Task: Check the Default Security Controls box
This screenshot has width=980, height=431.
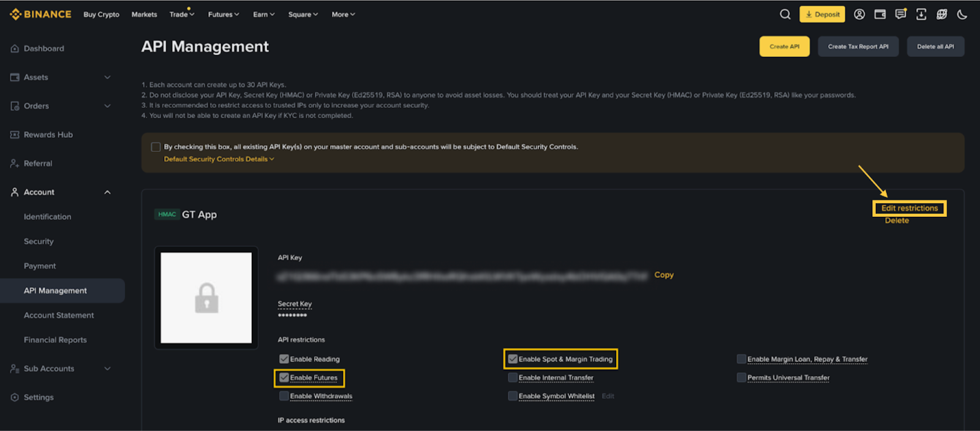Action: click(156, 147)
